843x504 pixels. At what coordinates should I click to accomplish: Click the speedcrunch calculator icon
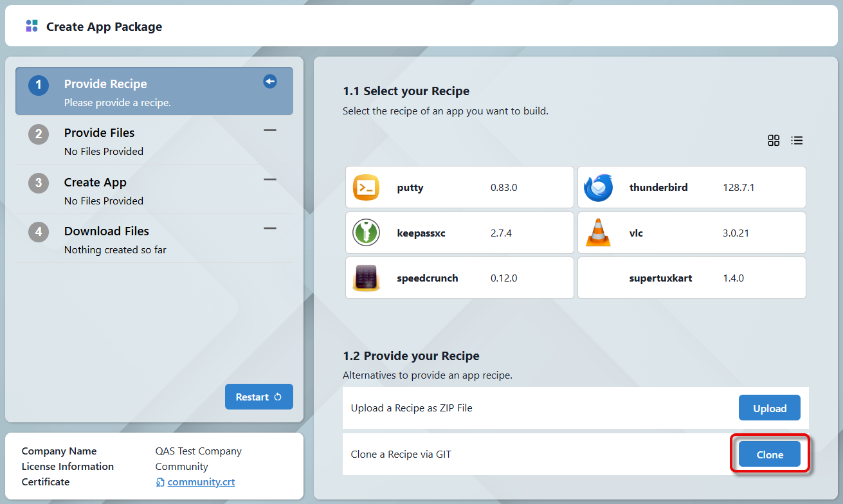click(x=366, y=278)
